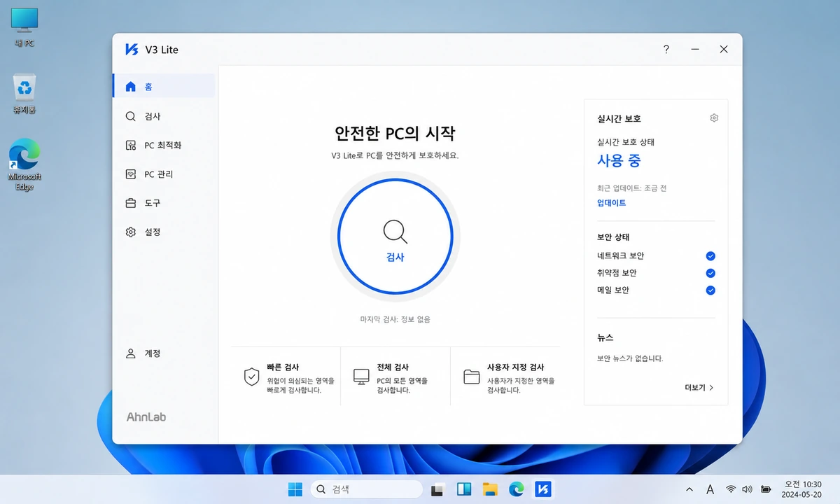
Task: Toggle the 네트워크 보안 check mark
Action: [710, 256]
